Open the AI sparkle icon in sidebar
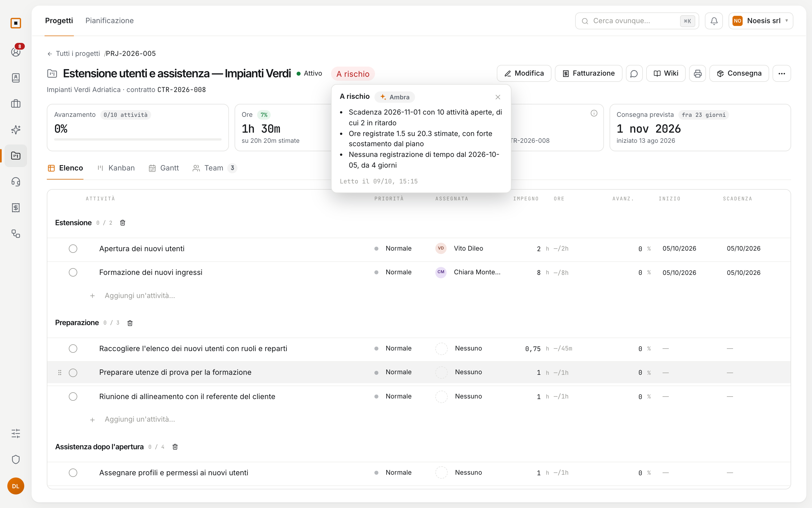Image resolution: width=812 pixels, height=508 pixels. (x=16, y=130)
